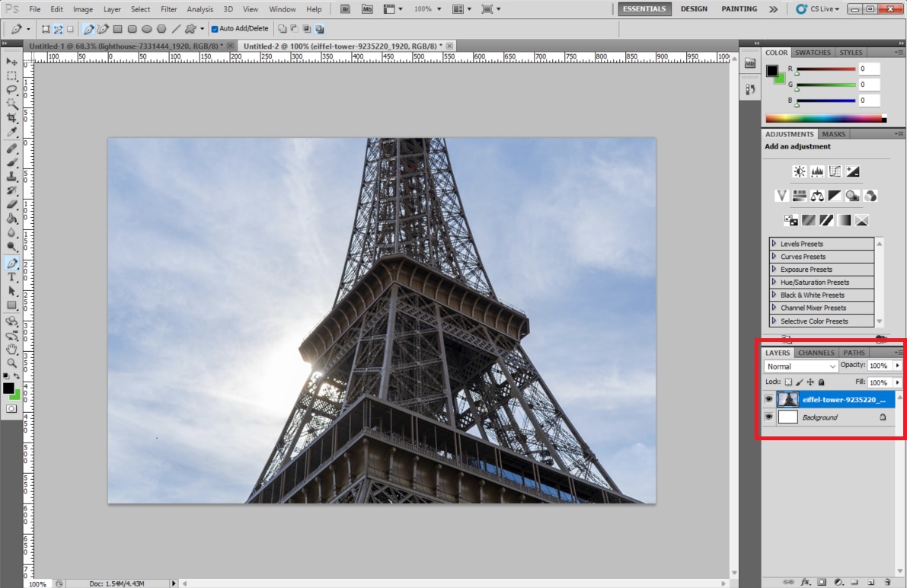Enable Paths mode in options bar
The width and height of the screenshot is (907, 588).
59,28
